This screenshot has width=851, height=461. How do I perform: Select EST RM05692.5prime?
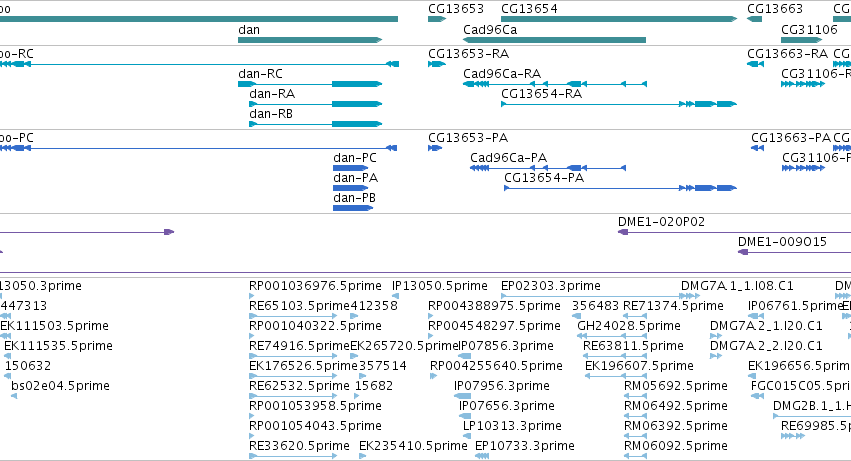[676, 387]
